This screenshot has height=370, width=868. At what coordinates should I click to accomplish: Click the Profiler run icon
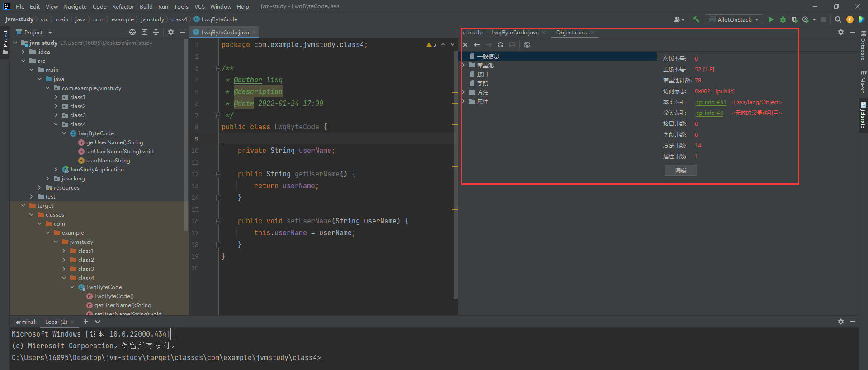coord(806,19)
